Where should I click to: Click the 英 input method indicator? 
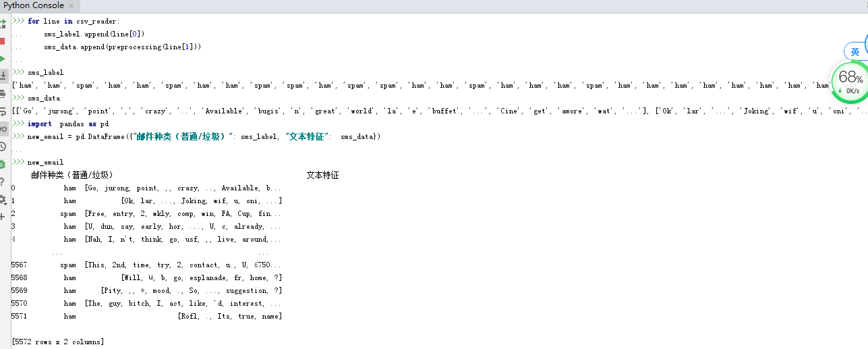(855, 52)
